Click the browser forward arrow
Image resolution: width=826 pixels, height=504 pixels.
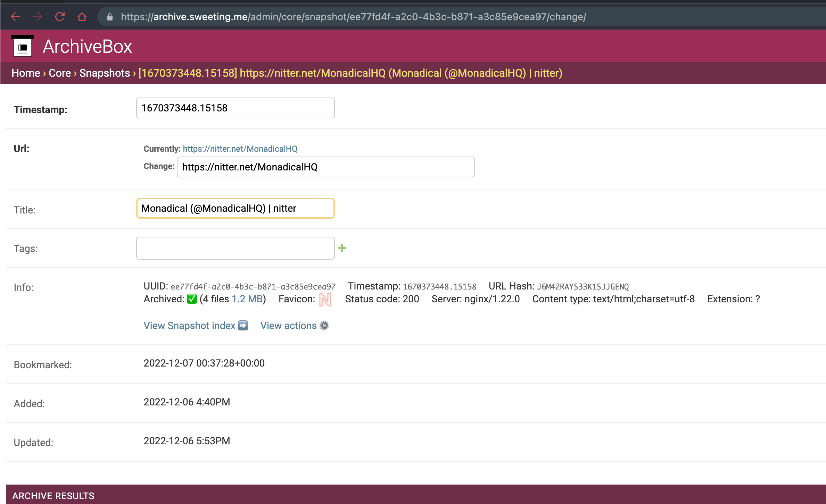[x=38, y=17]
